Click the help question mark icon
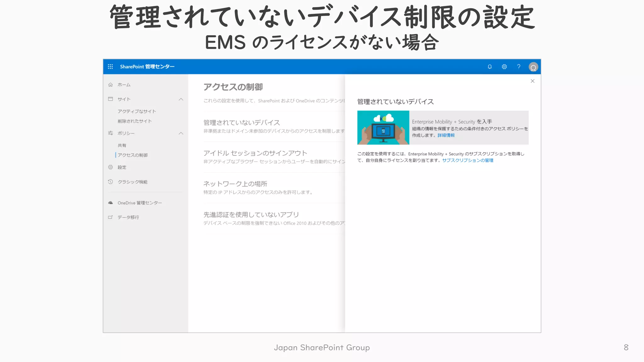 (519, 67)
